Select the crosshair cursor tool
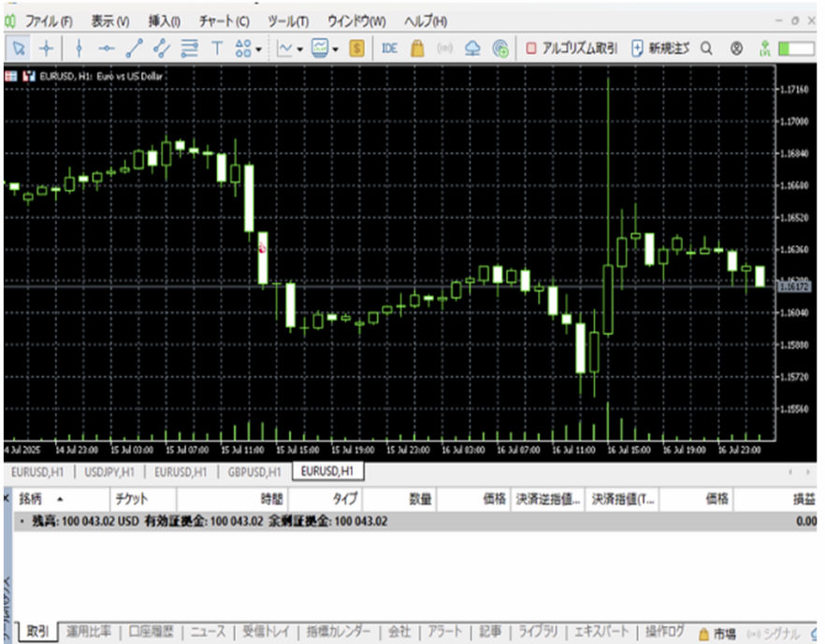Screen dimensions: 825x644 click(x=46, y=48)
